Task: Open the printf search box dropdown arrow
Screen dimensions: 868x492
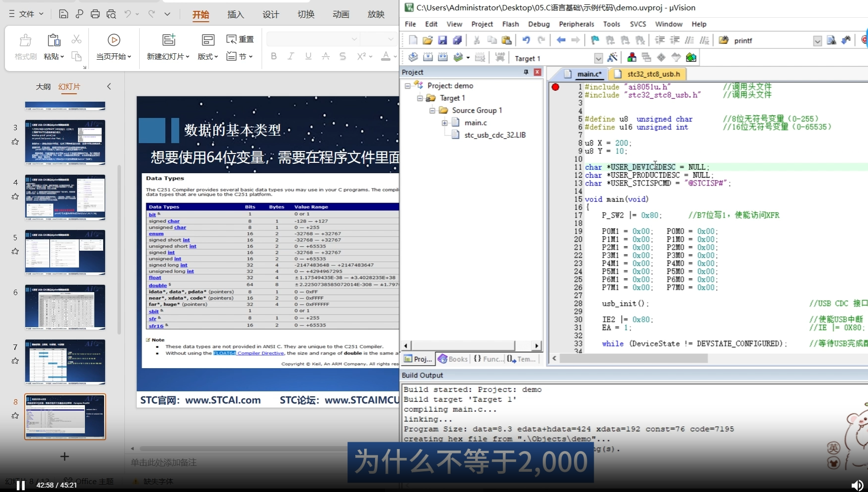Action: point(817,41)
